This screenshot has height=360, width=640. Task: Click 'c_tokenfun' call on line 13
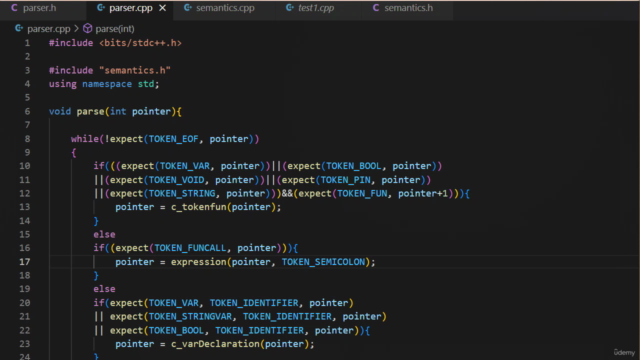[x=198, y=207]
